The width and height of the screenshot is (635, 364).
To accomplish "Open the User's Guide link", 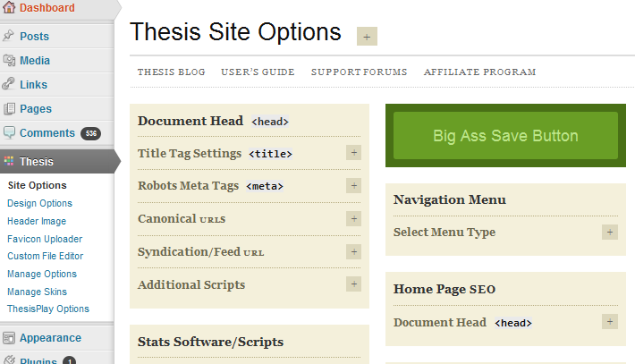I will pos(258,72).
